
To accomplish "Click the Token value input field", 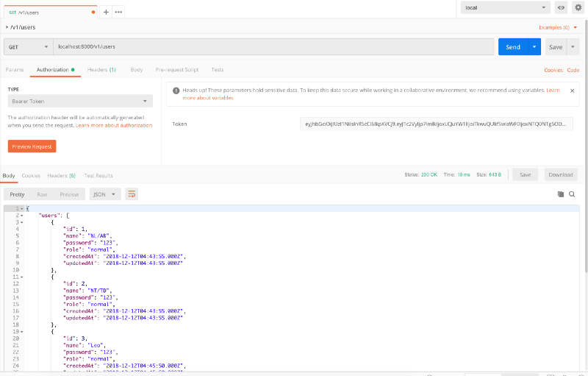I will pos(436,124).
